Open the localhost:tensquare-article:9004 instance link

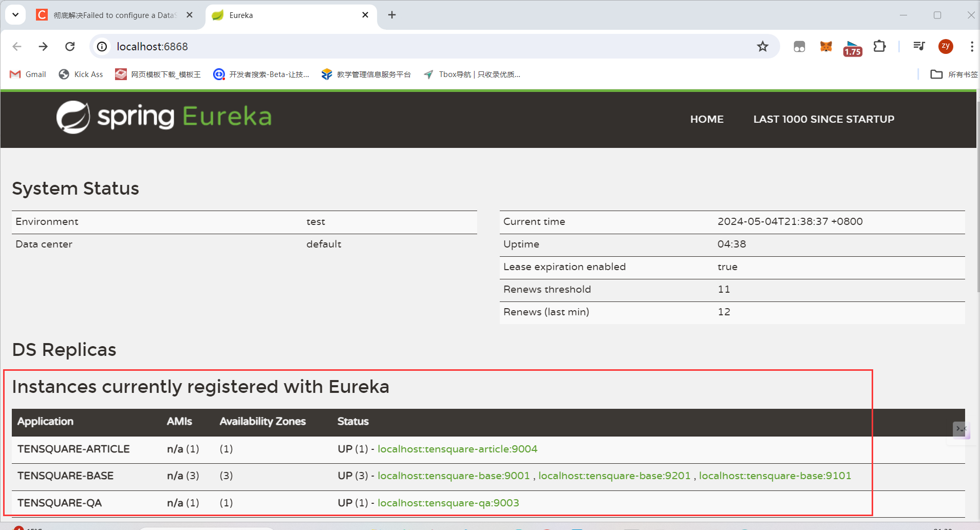(457, 449)
